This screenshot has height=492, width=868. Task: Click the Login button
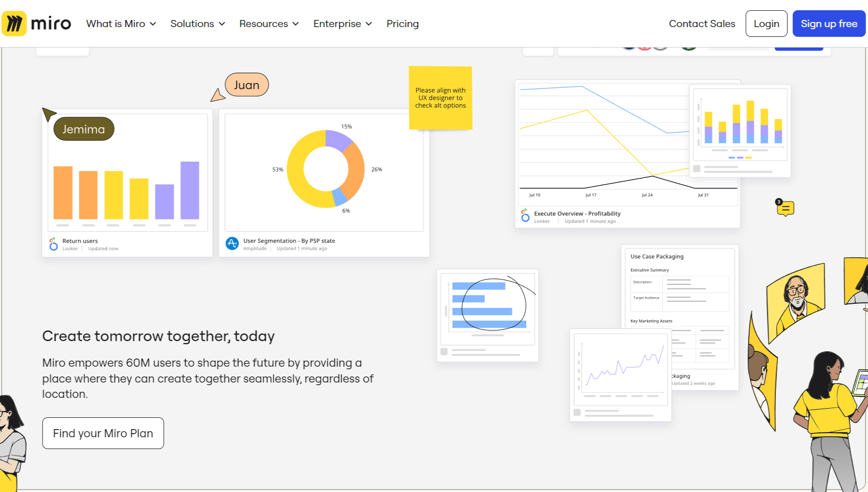tap(766, 24)
